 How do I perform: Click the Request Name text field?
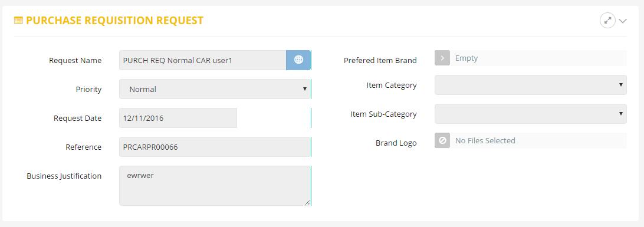(203, 60)
